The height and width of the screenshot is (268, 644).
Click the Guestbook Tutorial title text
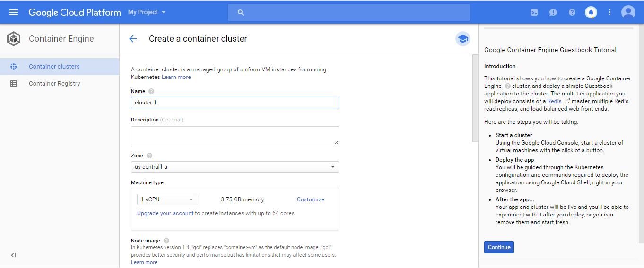pyautogui.click(x=550, y=50)
